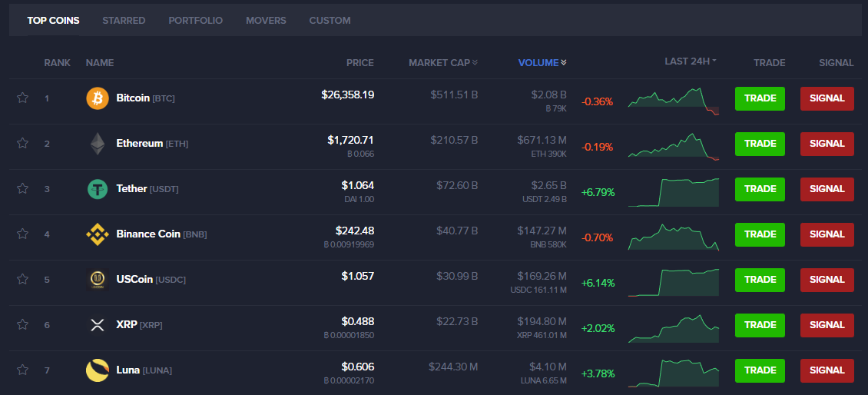Click Luna market cap $244.30 M
The image size is (868, 395).
tap(453, 367)
